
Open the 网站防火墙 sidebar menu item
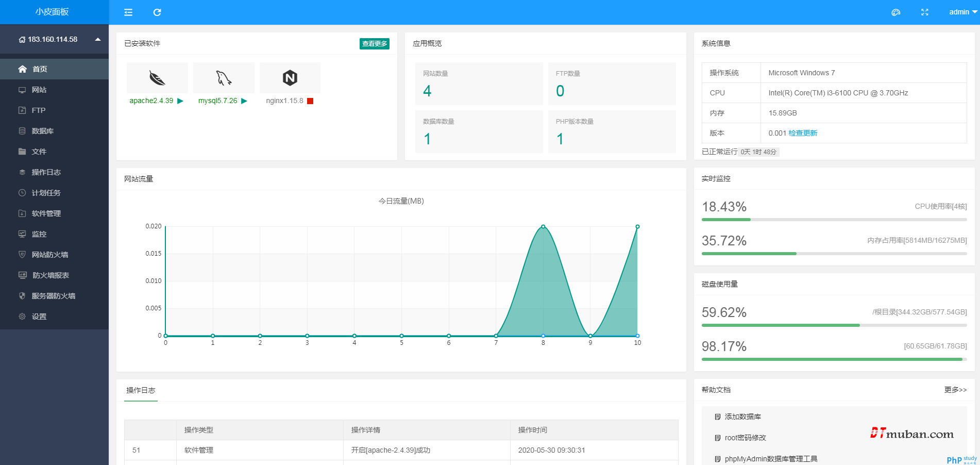[49, 255]
